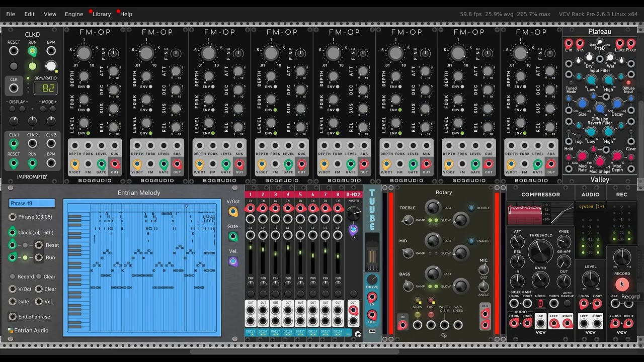Viewport: 644px width, 362px height.
Task: Open the File menu
Action: tap(11, 14)
